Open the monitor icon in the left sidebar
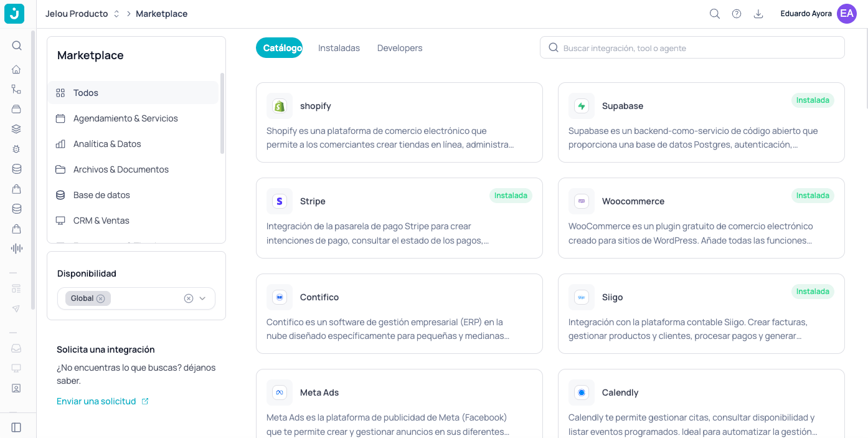 (x=17, y=368)
